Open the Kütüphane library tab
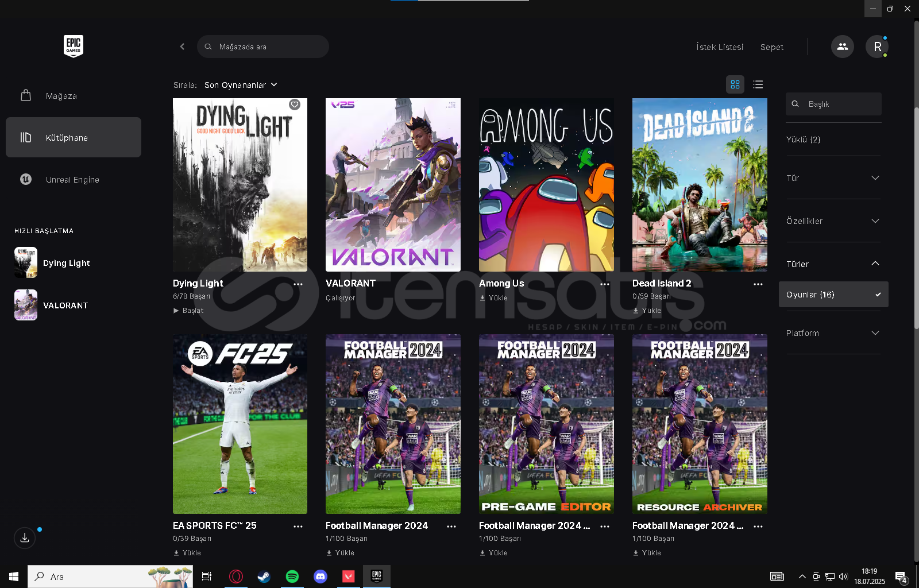This screenshot has height=588, width=919. click(x=74, y=137)
